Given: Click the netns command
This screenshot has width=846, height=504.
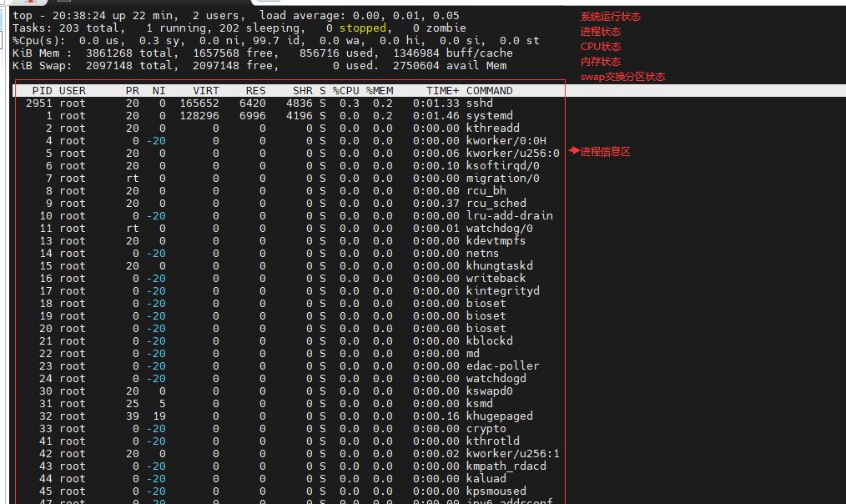Looking at the screenshot, I should point(483,253).
